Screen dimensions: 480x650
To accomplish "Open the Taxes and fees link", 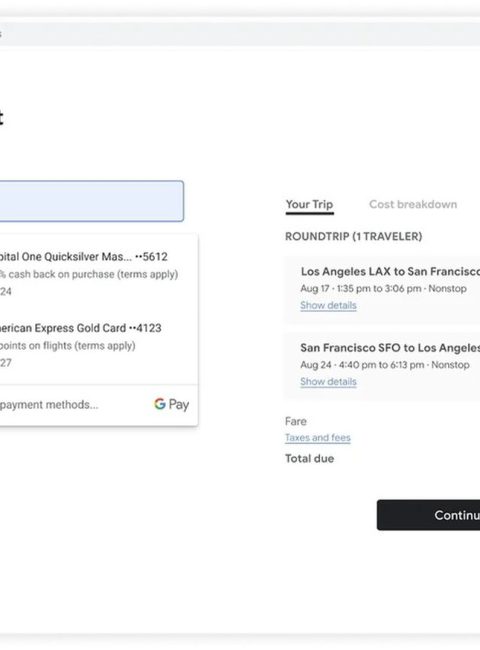I will pos(318,438).
